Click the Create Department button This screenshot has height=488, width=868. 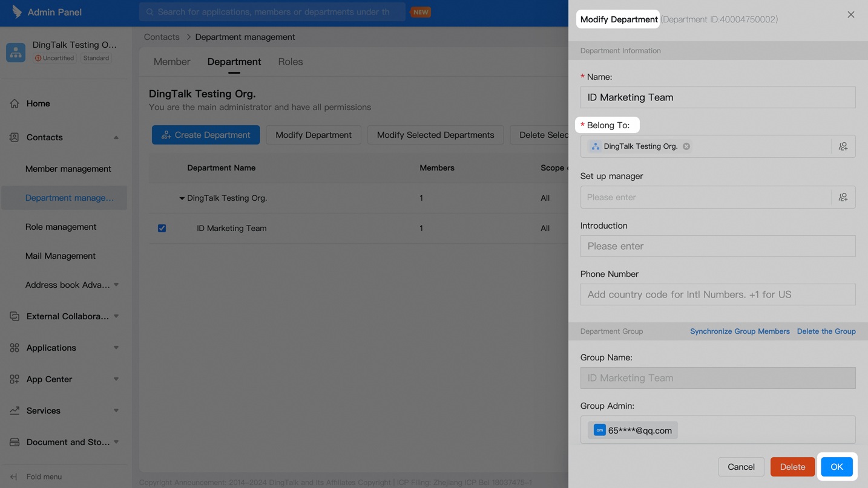[206, 135]
